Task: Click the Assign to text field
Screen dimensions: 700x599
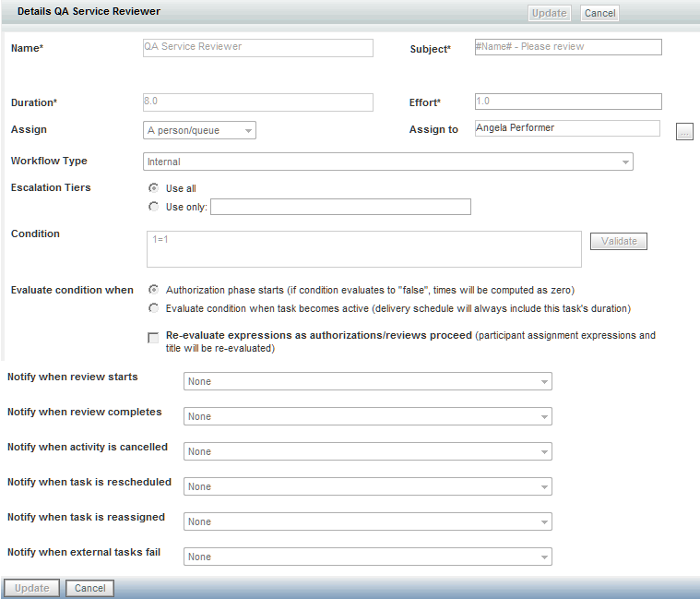Action: pos(567,128)
